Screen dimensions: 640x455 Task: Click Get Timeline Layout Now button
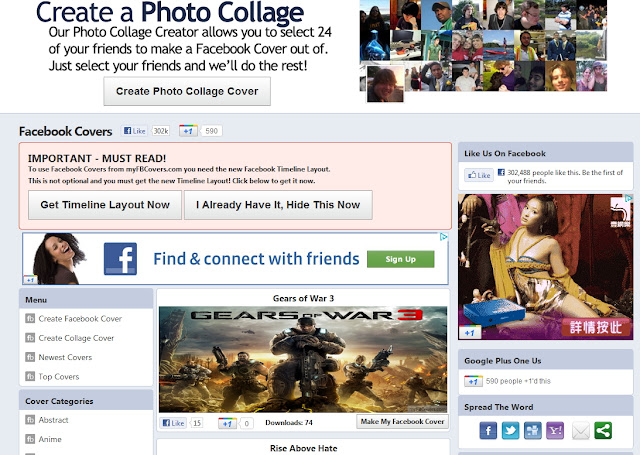coord(105,205)
